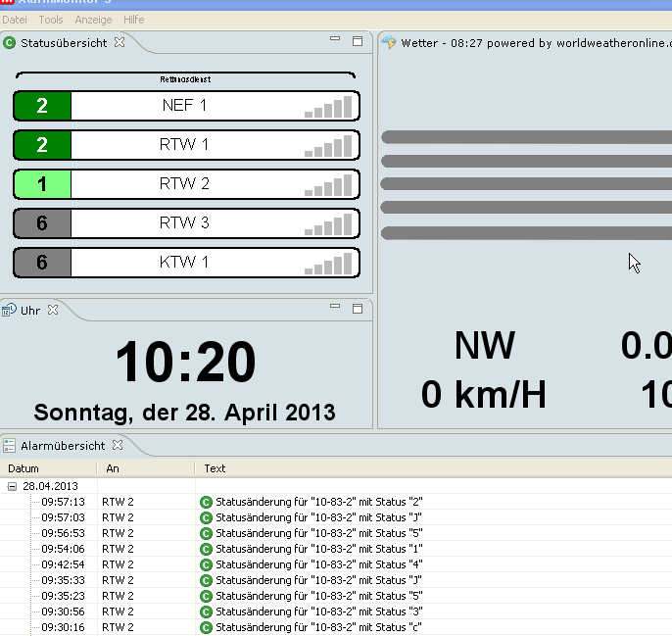Click the light green status 1 box for RTW 2
This screenshot has height=636, width=672.
tap(42, 184)
